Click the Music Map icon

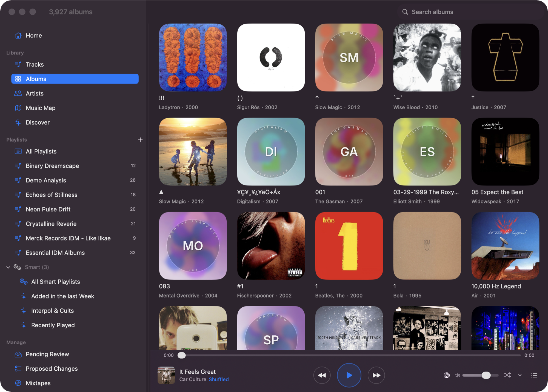[x=18, y=108]
